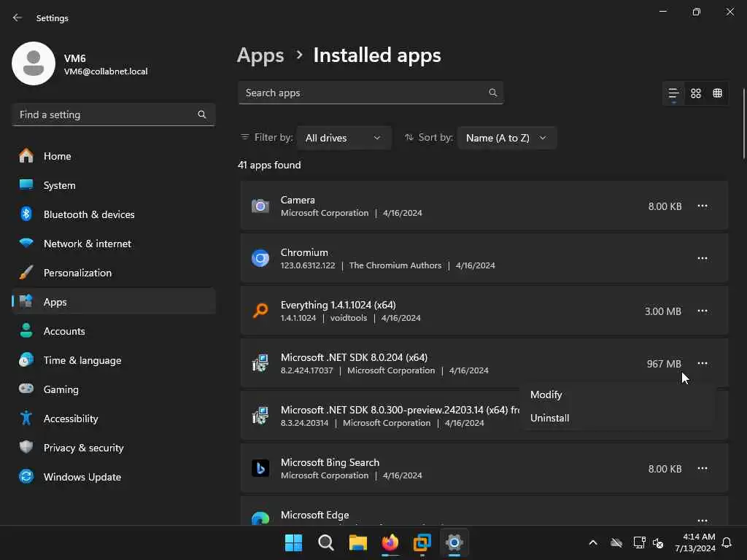
Task: Click the Everything app magnifier icon
Action: [x=260, y=311]
